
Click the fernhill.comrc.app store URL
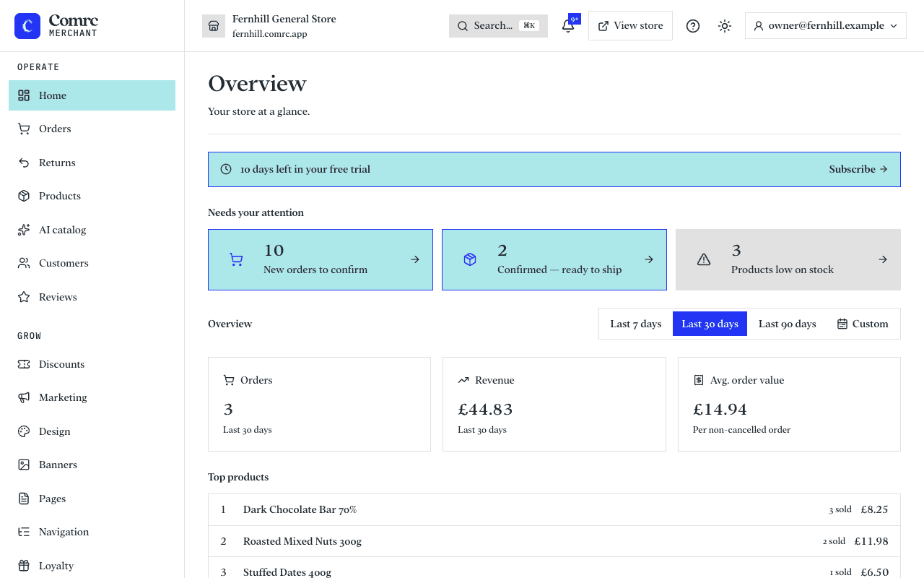click(270, 34)
